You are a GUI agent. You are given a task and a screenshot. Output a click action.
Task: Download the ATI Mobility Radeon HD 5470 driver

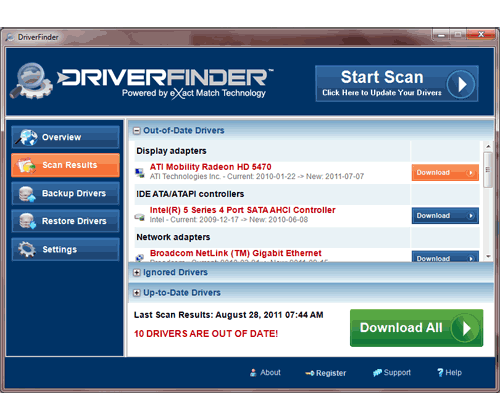[445, 173]
